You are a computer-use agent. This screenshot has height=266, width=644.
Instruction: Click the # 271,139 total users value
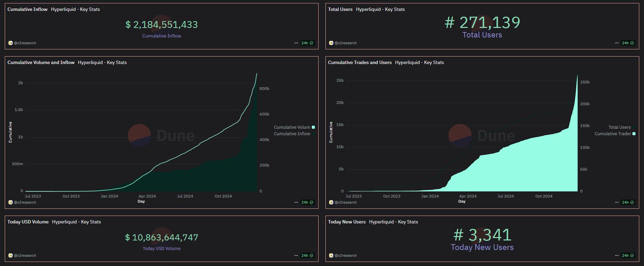482,22
